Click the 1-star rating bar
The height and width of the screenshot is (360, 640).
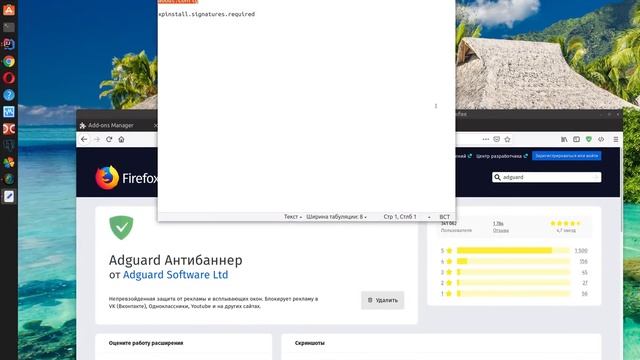tap(513, 293)
